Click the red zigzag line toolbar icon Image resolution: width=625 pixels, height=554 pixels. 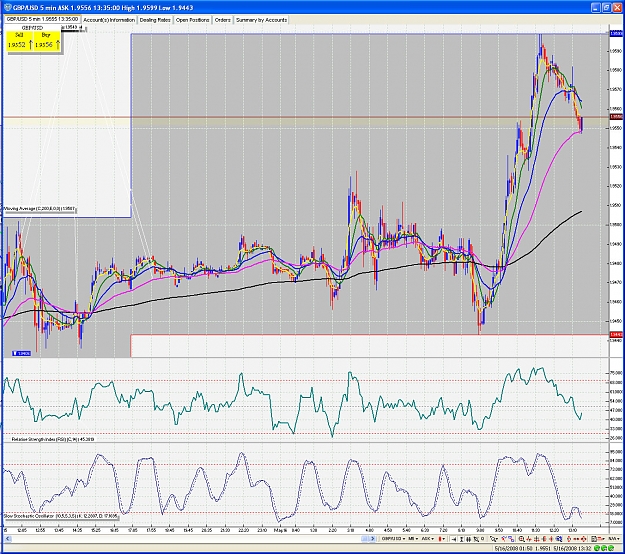coord(529,539)
